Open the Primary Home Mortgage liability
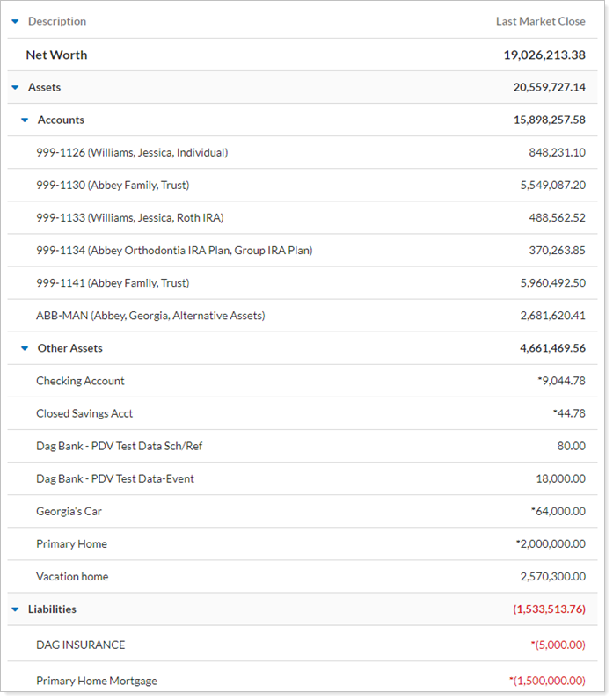 (97, 681)
